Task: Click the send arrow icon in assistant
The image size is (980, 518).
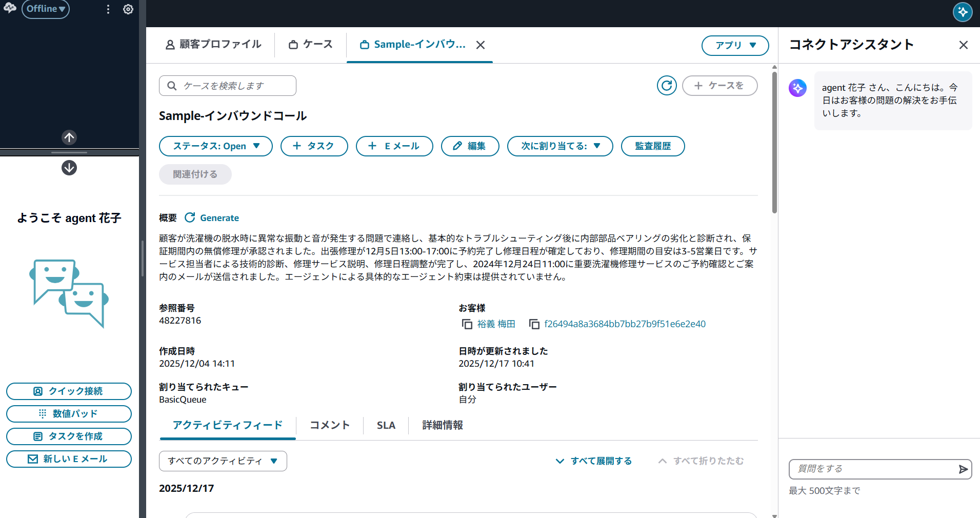Action: tap(963, 469)
